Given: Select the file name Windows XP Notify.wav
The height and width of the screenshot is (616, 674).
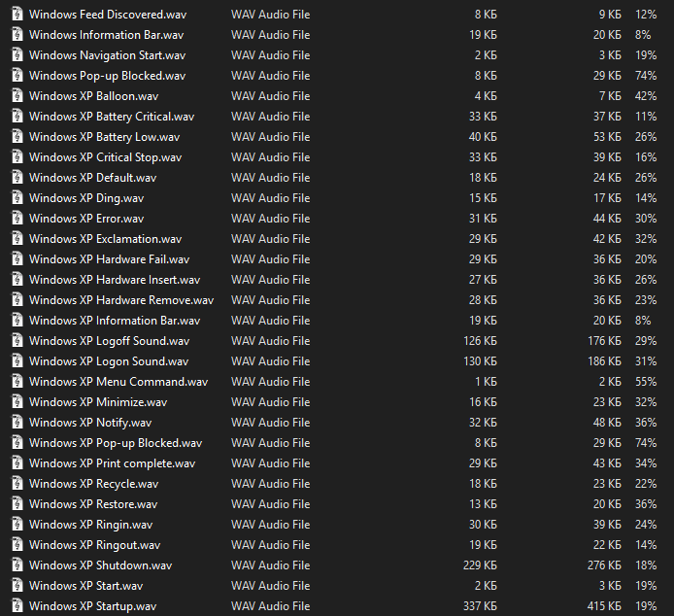Looking at the screenshot, I should coord(90,423).
